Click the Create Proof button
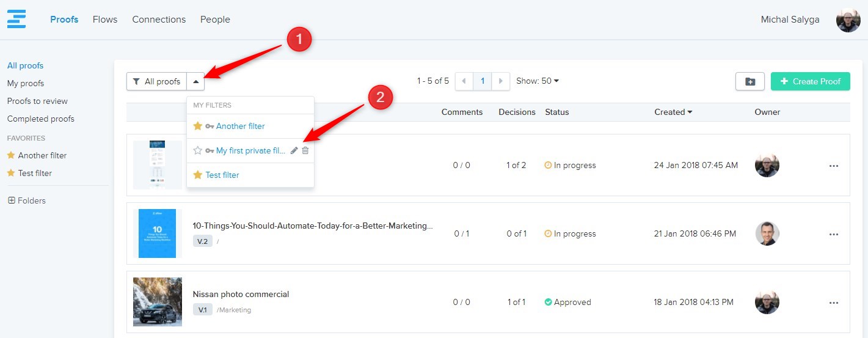The width and height of the screenshot is (868, 338). (x=810, y=81)
